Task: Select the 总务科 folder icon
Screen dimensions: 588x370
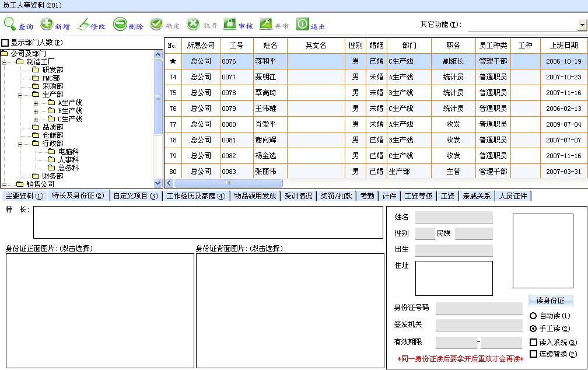Action: [x=51, y=167]
